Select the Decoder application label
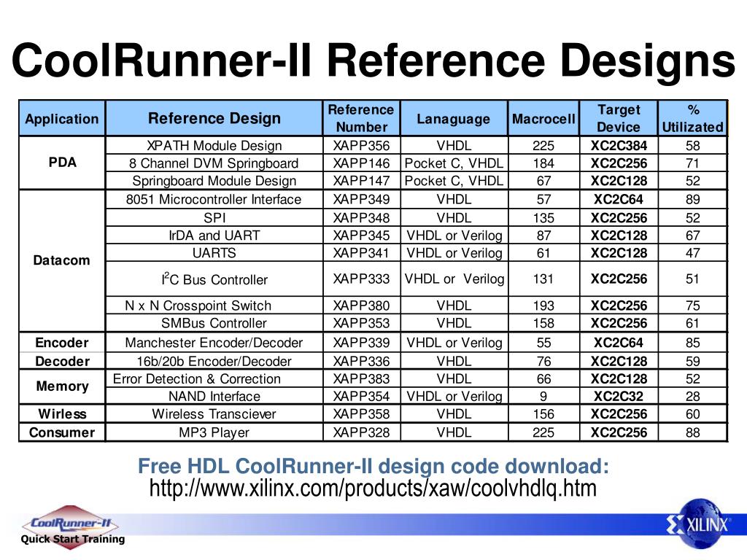The height and width of the screenshot is (560, 747). pos(62,362)
